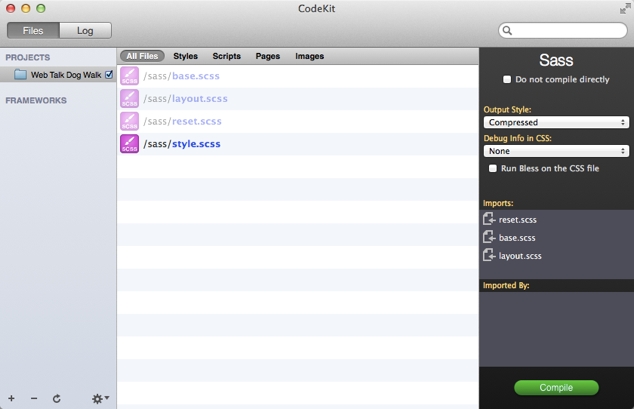Switch to the Files view
Screen dimensions: 634x409
coord(33,31)
